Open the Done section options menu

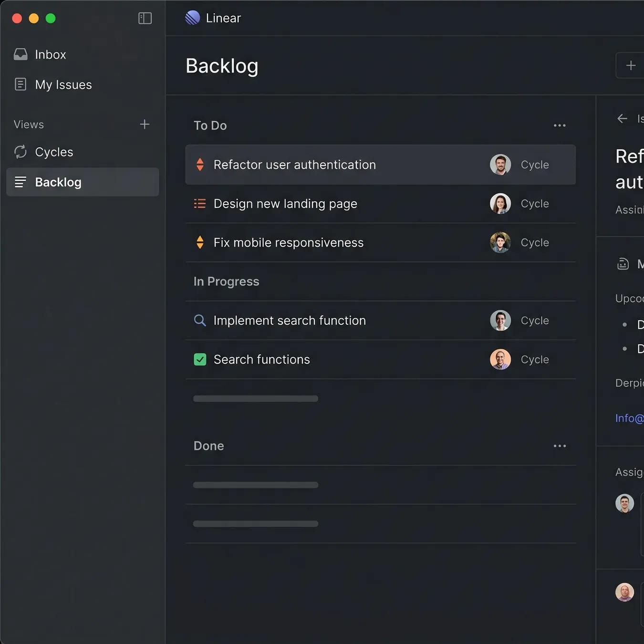(560, 446)
